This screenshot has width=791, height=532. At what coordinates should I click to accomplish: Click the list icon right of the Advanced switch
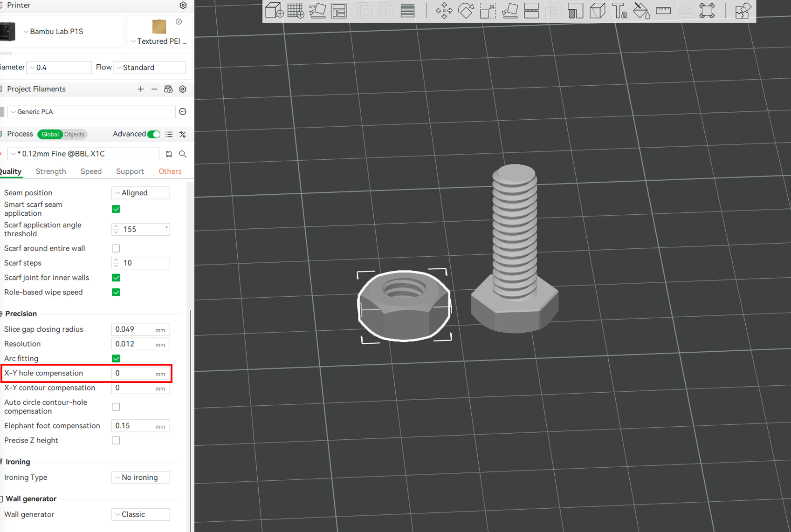pos(169,134)
